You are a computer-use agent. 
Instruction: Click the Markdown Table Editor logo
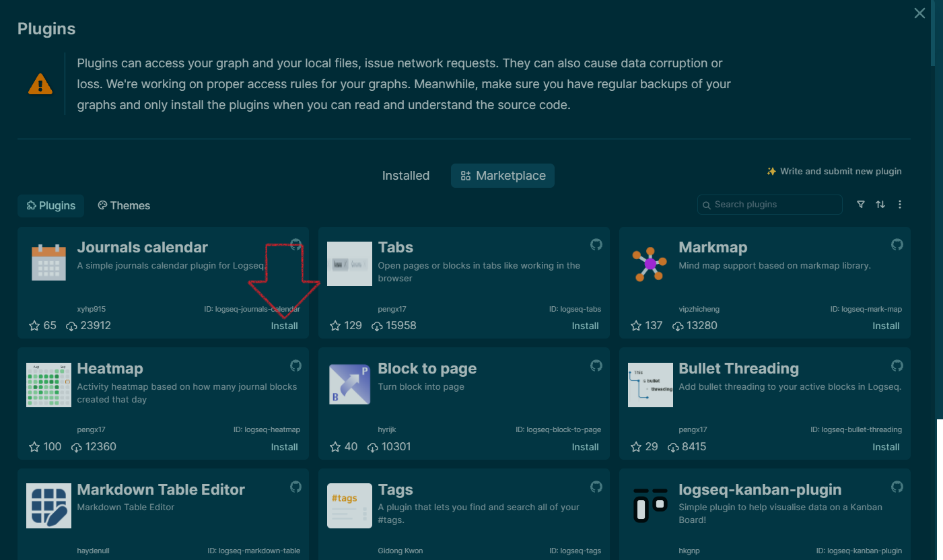point(48,506)
